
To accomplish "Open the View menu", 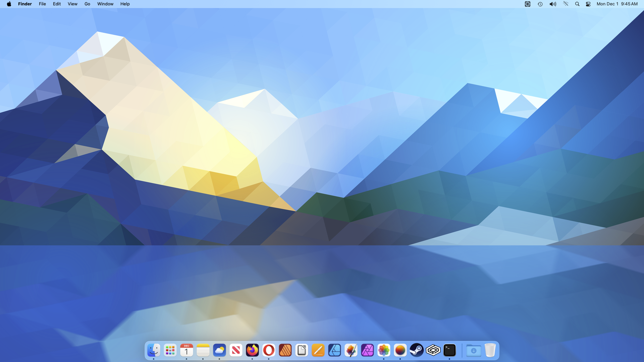I will (72, 4).
